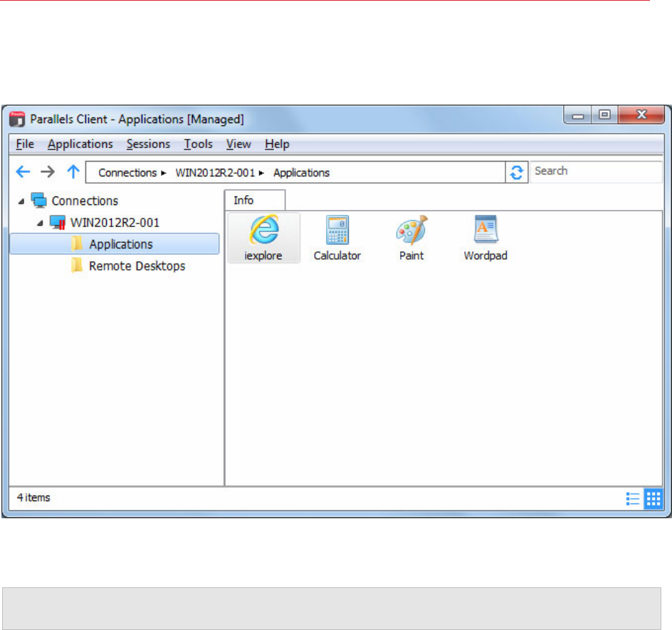Open the Calculator application icon
This screenshot has width=672, height=630.
337,229
